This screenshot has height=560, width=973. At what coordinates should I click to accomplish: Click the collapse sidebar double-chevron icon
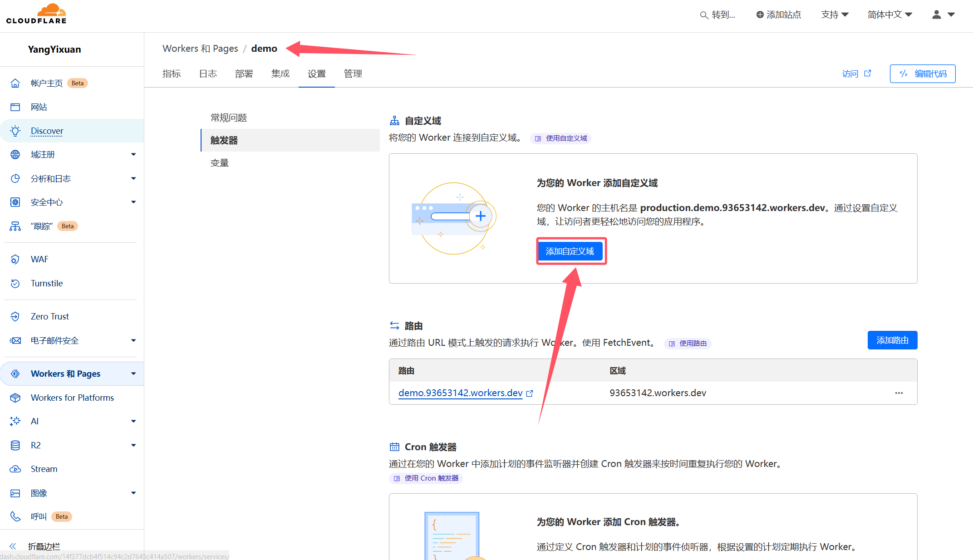pos(13,546)
